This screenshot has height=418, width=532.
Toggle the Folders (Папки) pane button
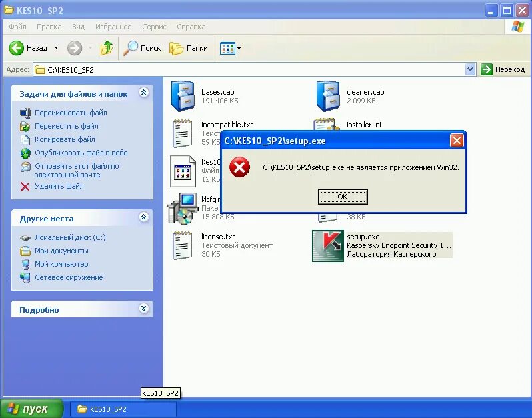(x=189, y=48)
